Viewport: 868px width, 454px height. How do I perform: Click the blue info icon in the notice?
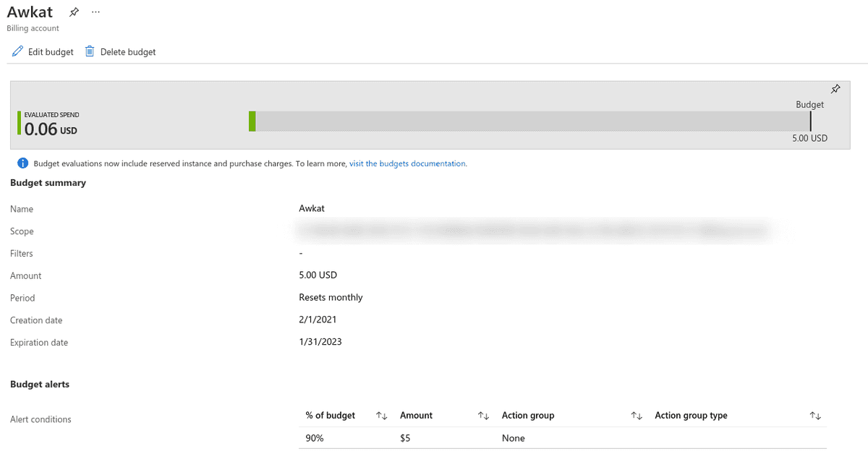click(22, 163)
